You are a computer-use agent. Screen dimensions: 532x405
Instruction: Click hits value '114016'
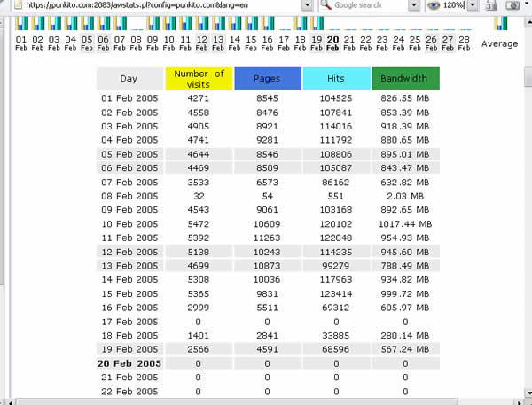pos(336,126)
